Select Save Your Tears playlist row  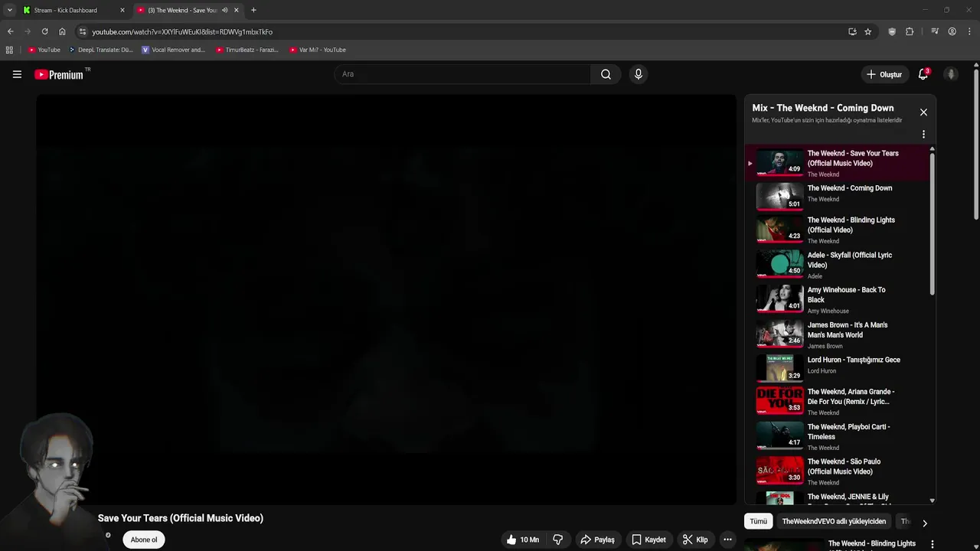[838, 162]
